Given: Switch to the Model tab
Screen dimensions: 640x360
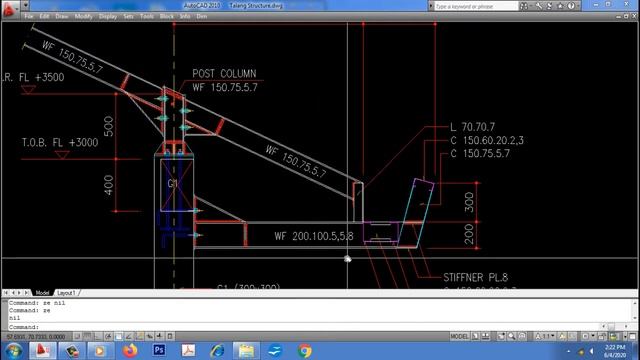Looking at the screenshot, I should (42, 293).
